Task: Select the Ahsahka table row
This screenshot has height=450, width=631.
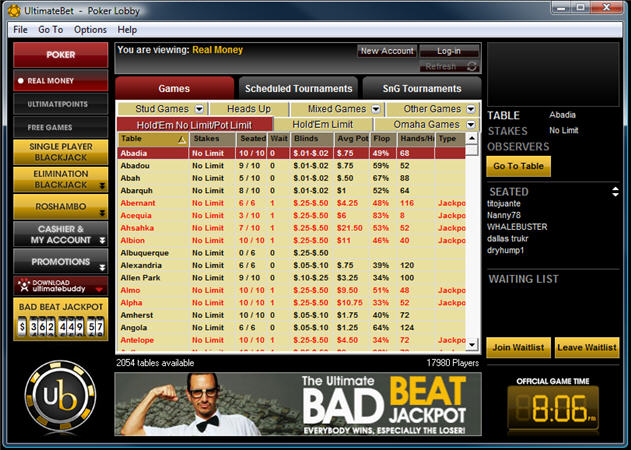Action: (291, 228)
